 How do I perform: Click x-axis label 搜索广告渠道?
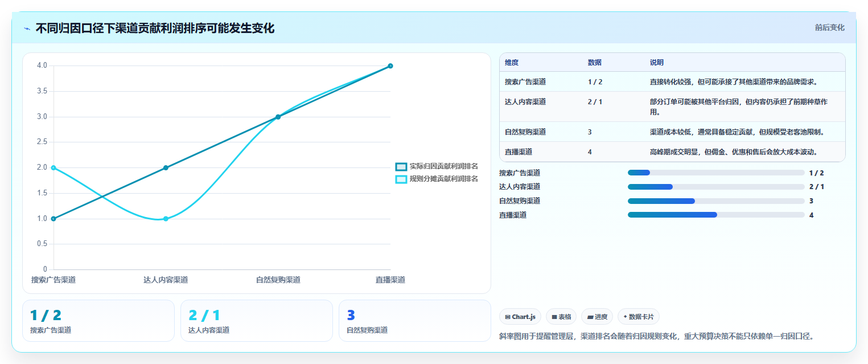click(x=54, y=280)
